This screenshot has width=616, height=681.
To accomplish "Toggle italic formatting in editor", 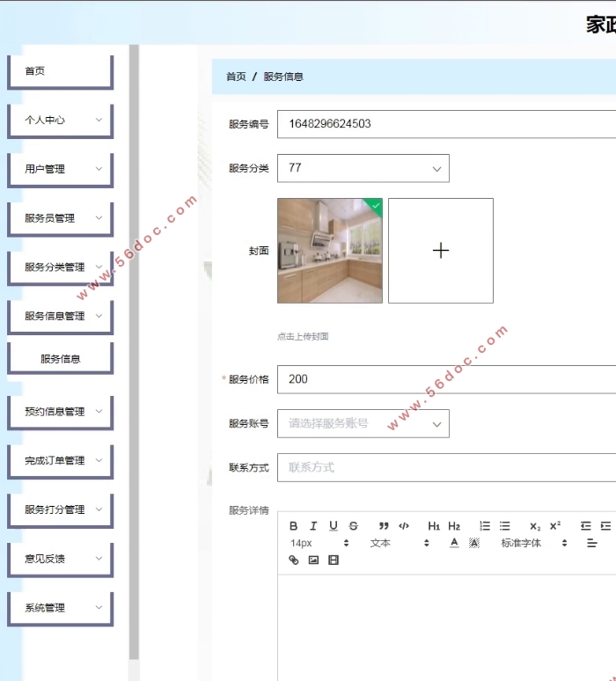I will [x=313, y=526].
